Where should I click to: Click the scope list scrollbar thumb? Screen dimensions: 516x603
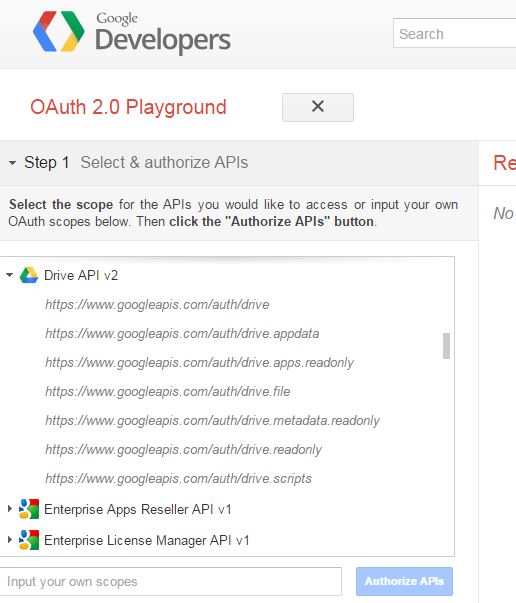(446, 346)
